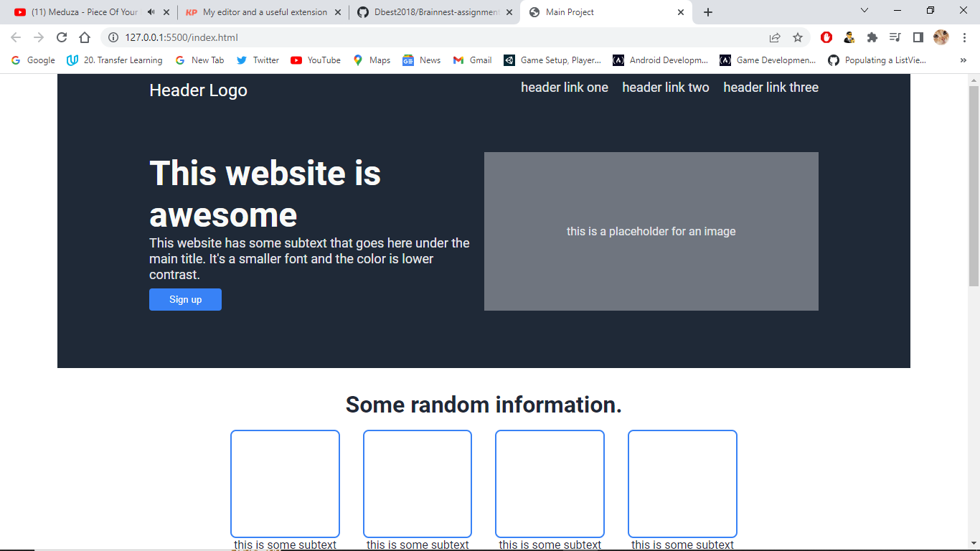Image resolution: width=980 pixels, height=551 pixels.
Task: Open the media control playlist icon
Action: tap(895, 37)
